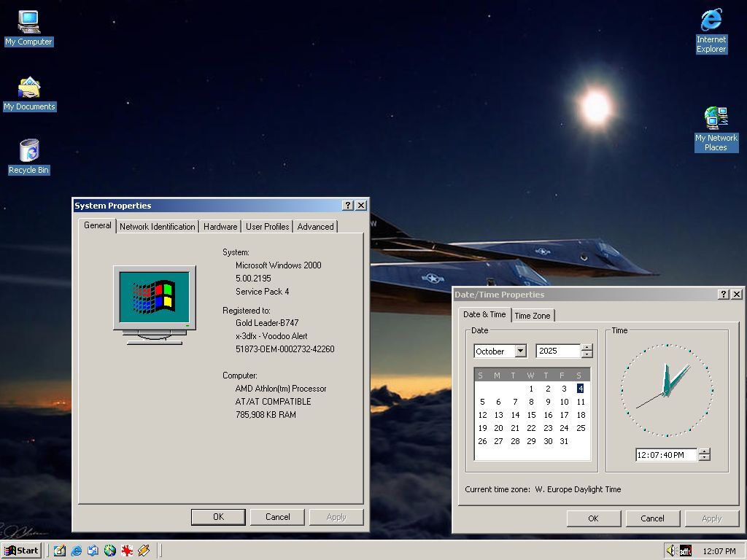Open Windows Media Player from quick launch

point(110,551)
